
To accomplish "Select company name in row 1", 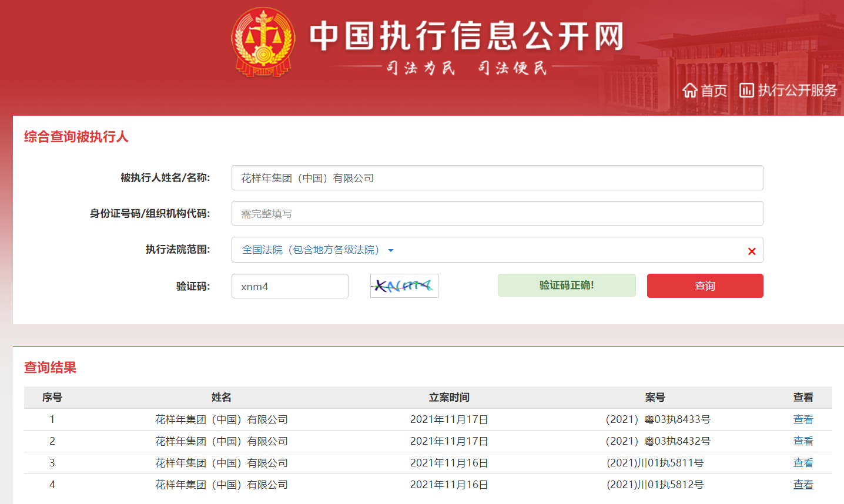I will pos(222,419).
